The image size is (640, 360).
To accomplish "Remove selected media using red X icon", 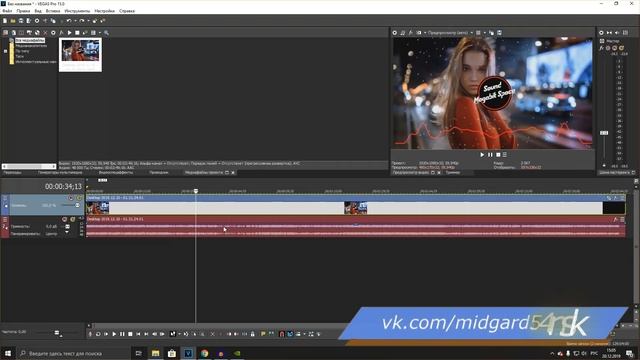I will 45,33.
